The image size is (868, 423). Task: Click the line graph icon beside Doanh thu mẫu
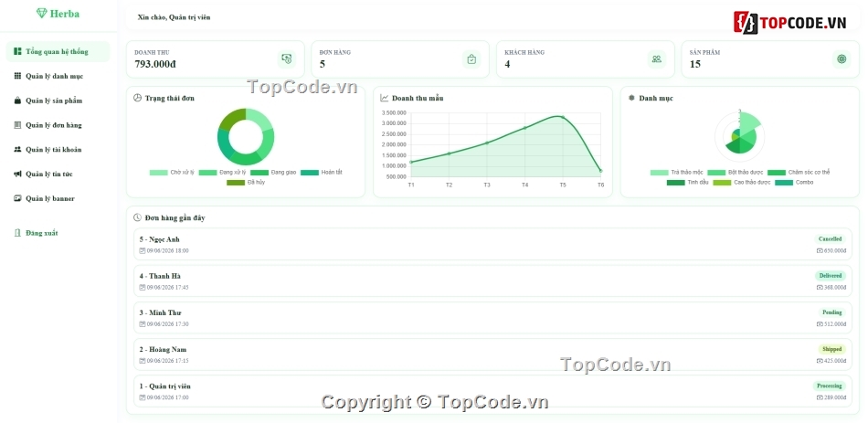(x=384, y=98)
